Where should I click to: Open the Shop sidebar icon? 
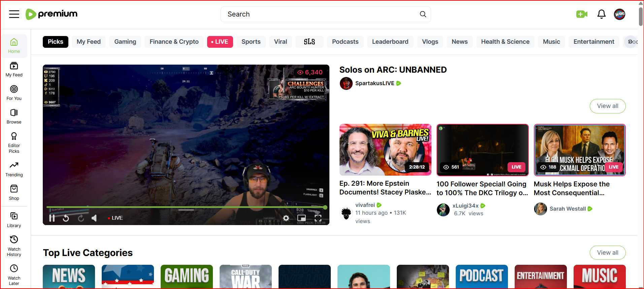click(x=14, y=192)
